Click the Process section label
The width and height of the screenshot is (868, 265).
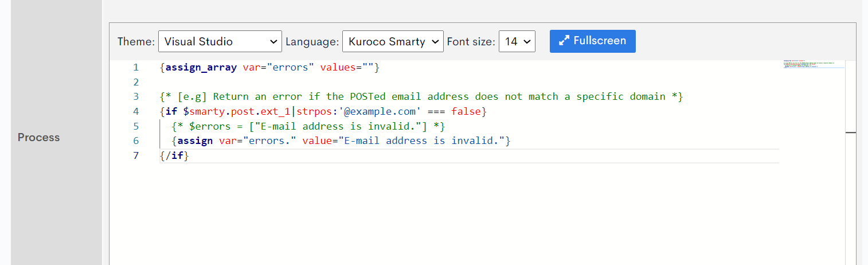(38, 138)
